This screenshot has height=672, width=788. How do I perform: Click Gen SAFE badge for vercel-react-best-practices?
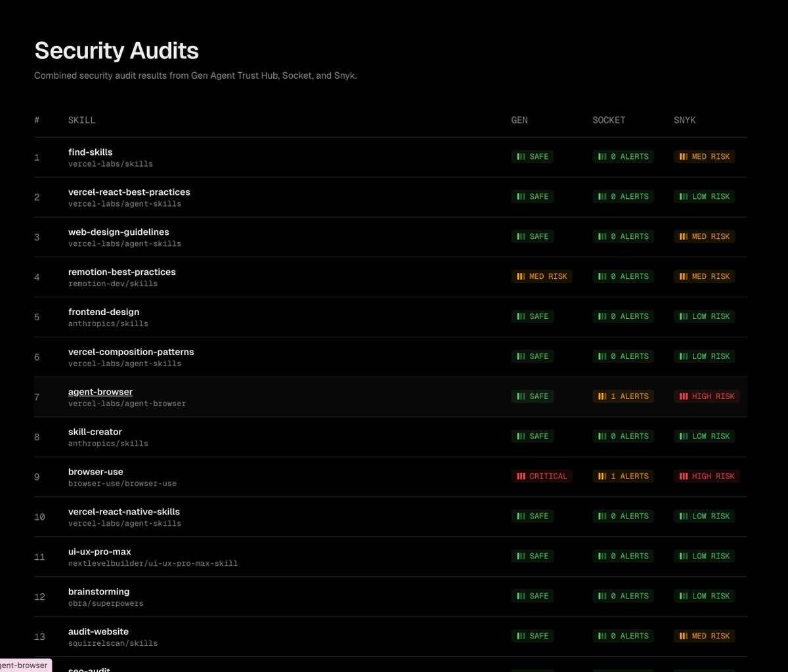[533, 197]
